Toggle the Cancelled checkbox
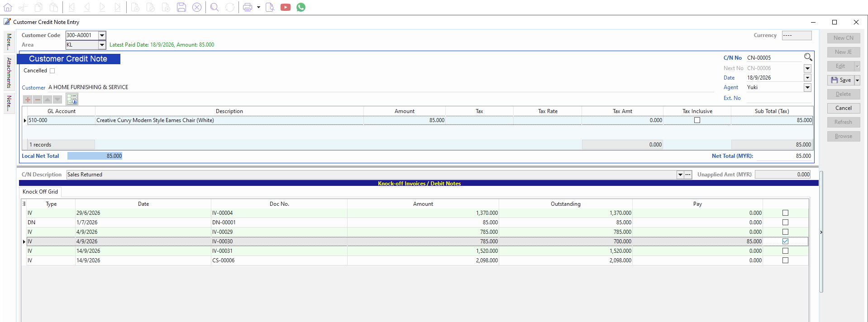Viewport: 868px width, 322px height. click(52, 71)
